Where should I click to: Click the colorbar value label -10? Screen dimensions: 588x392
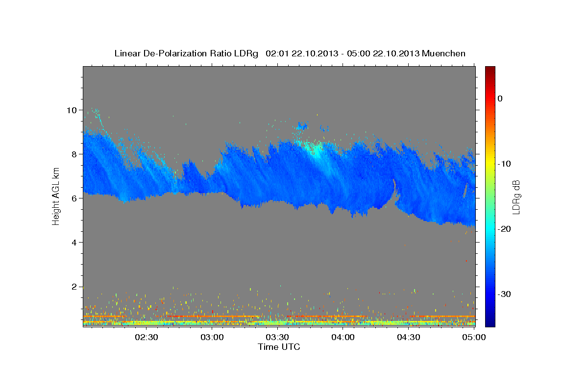pos(504,164)
